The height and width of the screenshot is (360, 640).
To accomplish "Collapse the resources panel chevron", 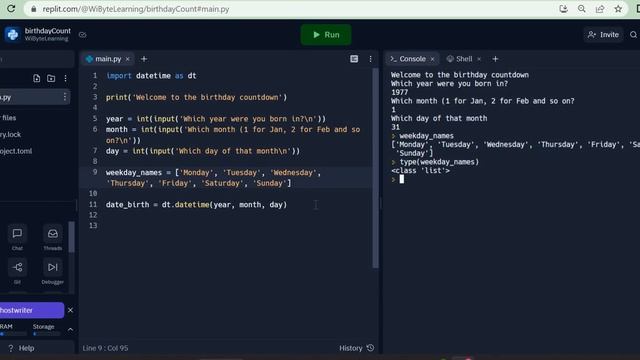I will point(70,329).
